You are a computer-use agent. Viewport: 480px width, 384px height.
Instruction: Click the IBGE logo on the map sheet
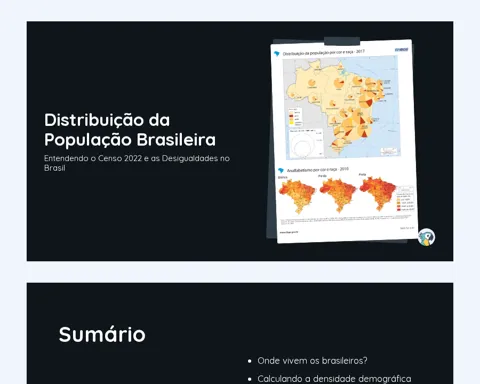tap(402, 50)
